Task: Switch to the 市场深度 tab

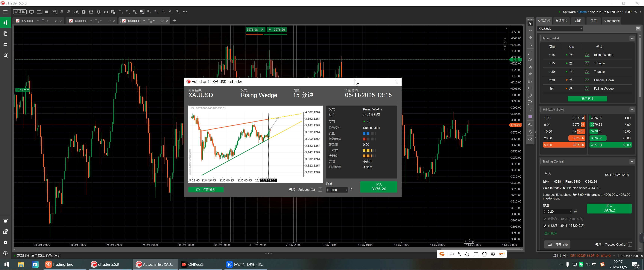Action: pos(561,21)
